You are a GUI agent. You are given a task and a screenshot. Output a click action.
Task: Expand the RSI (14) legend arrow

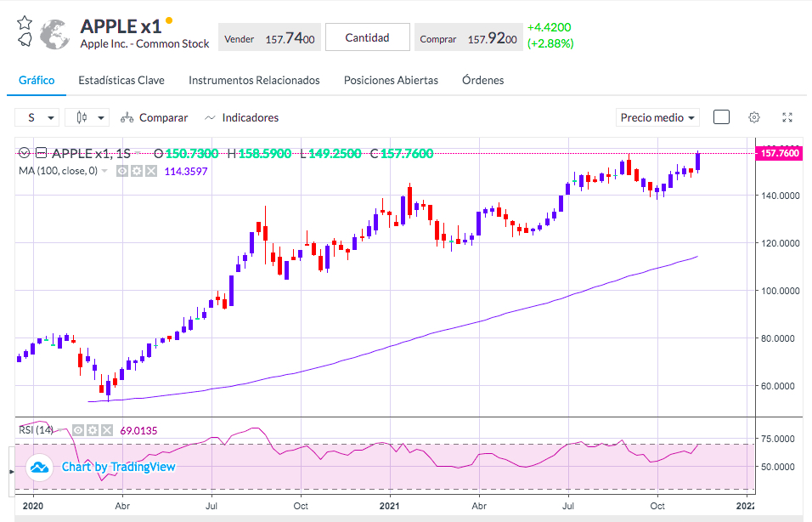pyautogui.click(x=60, y=430)
